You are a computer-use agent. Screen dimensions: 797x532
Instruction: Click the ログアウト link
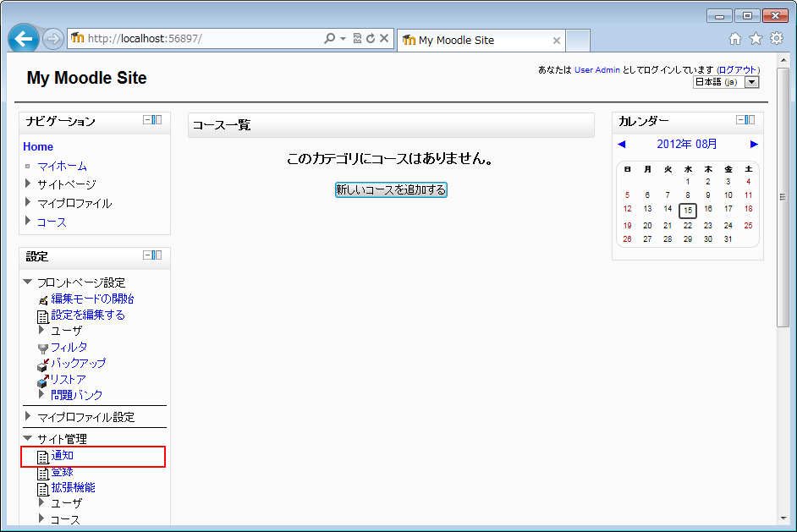pyautogui.click(x=738, y=70)
